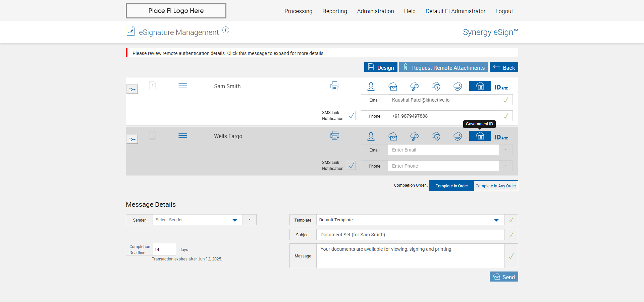Select Government ID icon for Sam Smith
The height and width of the screenshot is (302, 644).
pyautogui.click(x=480, y=86)
